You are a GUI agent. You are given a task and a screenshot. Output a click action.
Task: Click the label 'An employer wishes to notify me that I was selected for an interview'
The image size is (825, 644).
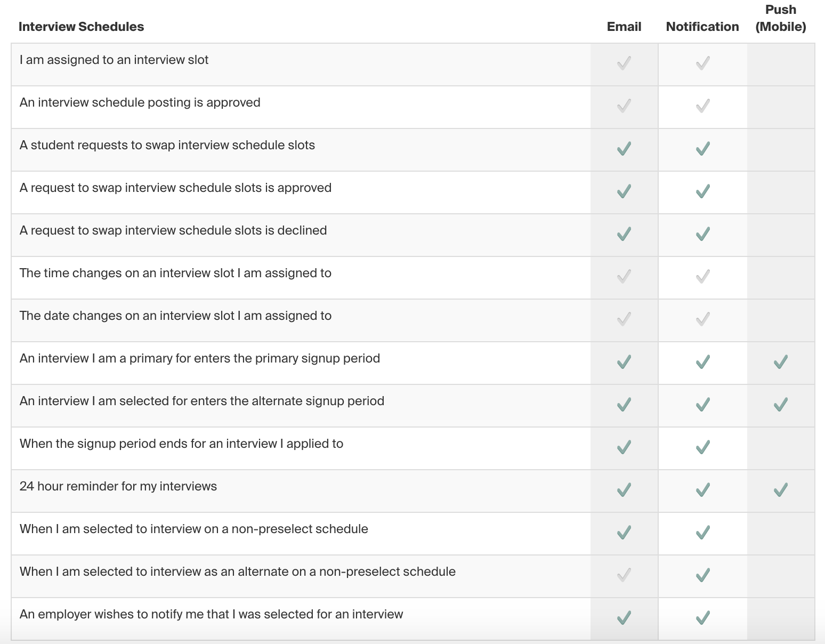click(x=212, y=614)
